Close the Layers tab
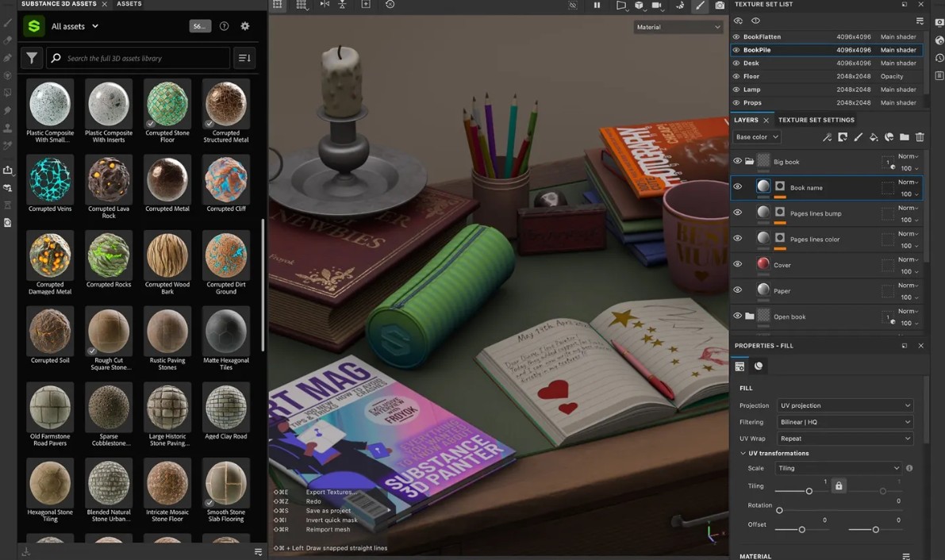Viewport: 945px width, 560px height. pyautogui.click(x=766, y=121)
